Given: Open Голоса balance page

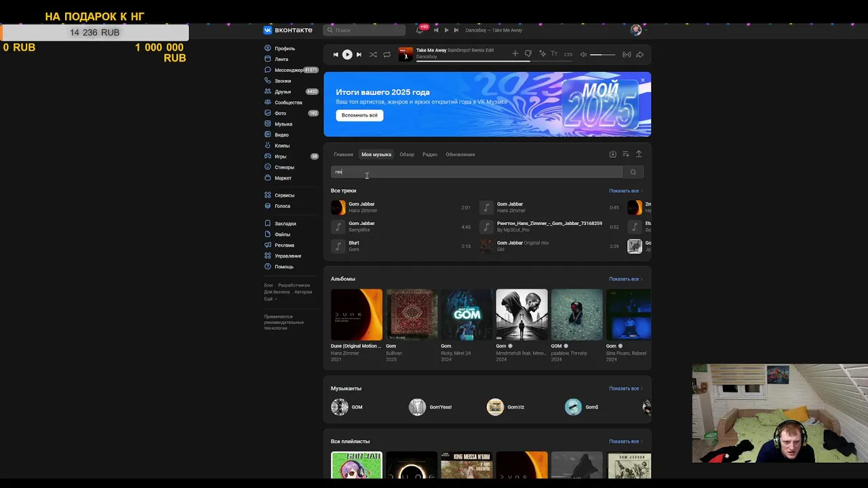Looking at the screenshot, I should 282,206.
